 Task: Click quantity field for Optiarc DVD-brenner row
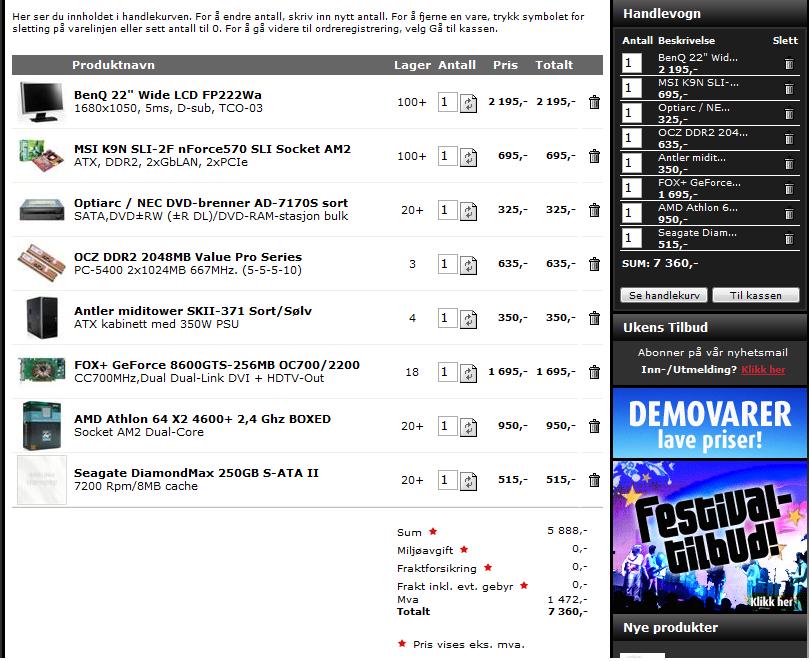447,210
